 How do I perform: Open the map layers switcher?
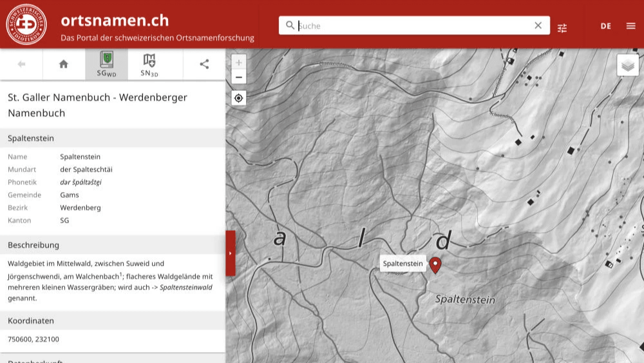(627, 65)
